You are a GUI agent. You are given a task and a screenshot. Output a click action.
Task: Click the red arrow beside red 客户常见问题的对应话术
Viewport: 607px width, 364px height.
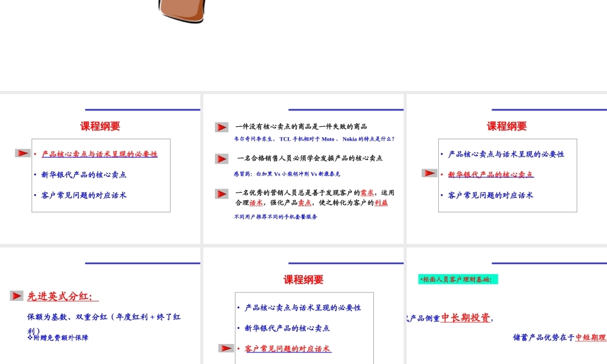click(x=226, y=348)
